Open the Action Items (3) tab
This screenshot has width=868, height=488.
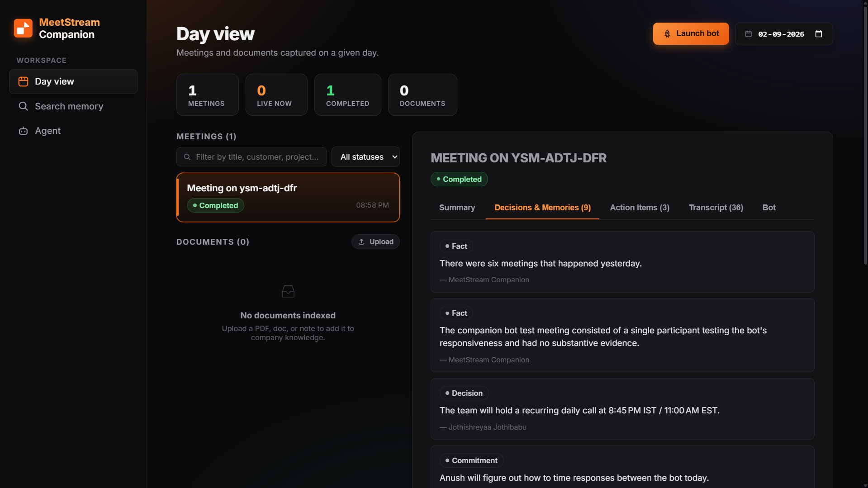tap(640, 208)
